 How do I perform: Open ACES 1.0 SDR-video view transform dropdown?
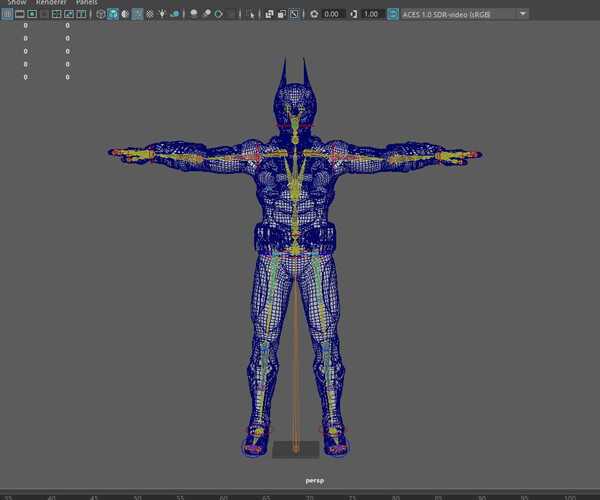(465, 15)
